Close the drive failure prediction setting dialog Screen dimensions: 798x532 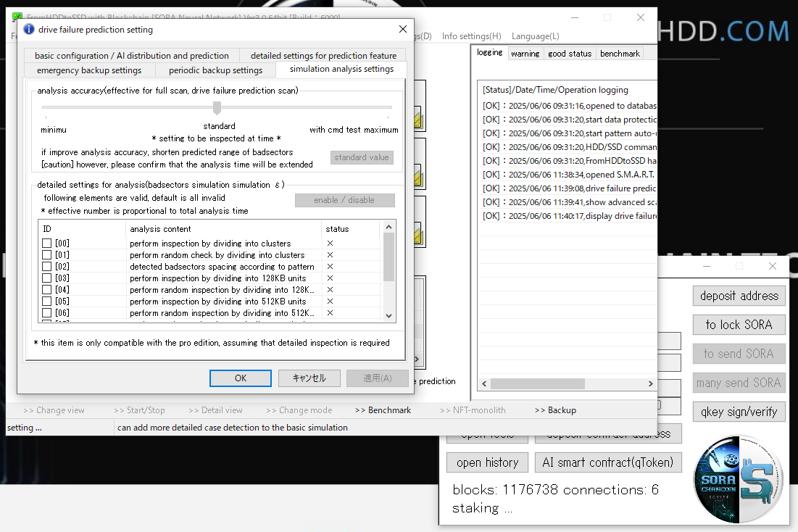pos(402,29)
